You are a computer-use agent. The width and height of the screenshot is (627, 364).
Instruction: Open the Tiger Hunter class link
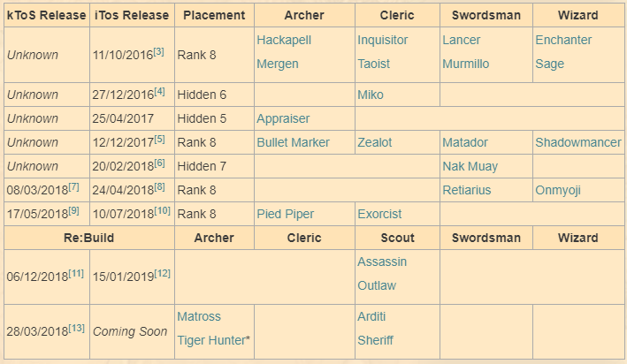pyautogui.click(x=214, y=340)
